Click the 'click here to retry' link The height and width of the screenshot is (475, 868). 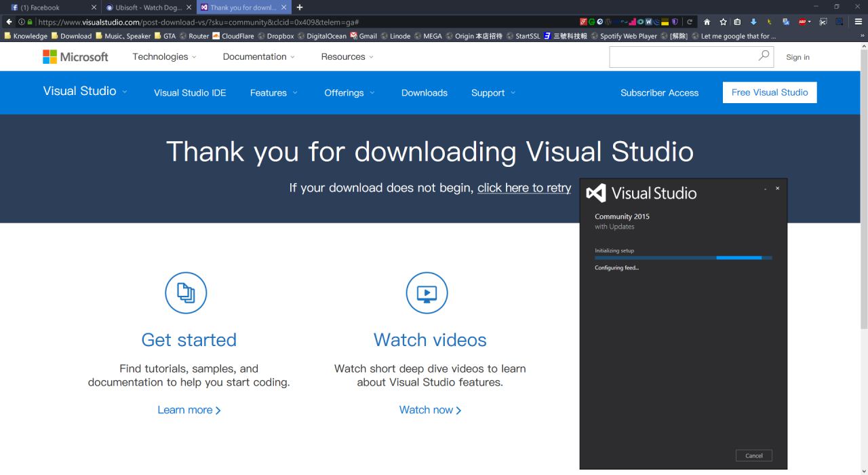pyautogui.click(x=524, y=188)
